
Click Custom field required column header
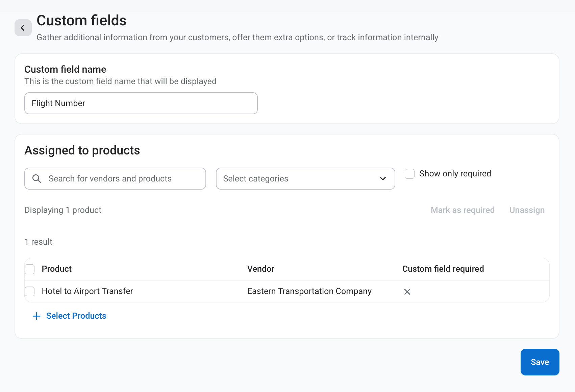(443, 269)
